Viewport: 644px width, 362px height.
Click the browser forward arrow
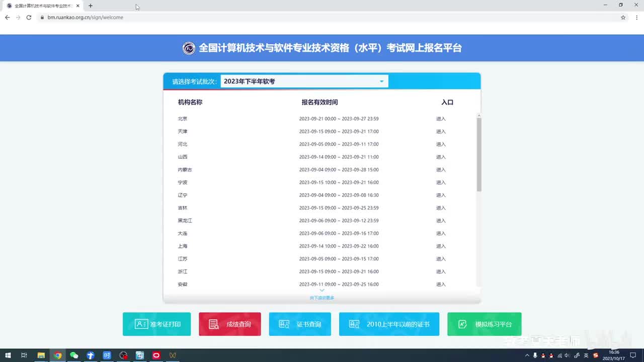coord(18,17)
